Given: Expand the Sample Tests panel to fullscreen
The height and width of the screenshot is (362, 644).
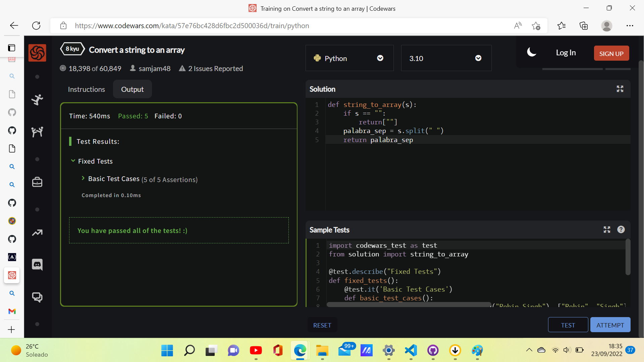Looking at the screenshot, I should [607, 230].
